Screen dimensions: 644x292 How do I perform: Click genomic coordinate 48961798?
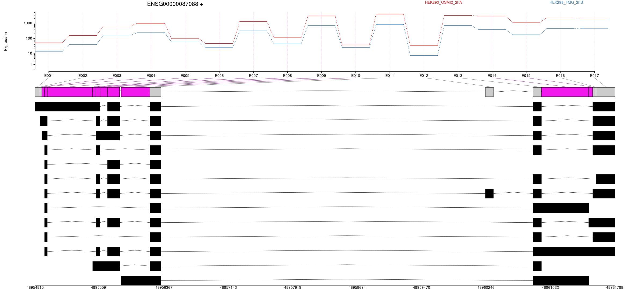click(x=614, y=287)
